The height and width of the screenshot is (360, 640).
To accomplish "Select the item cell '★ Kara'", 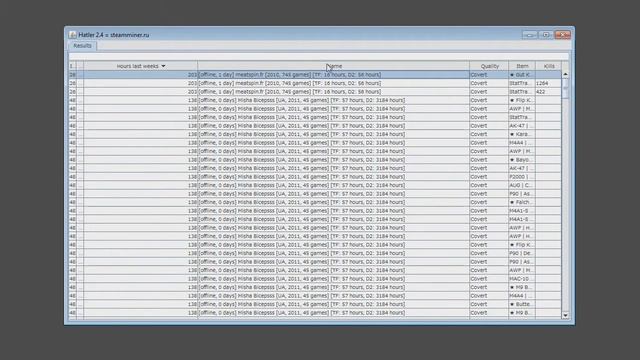I will tap(522, 134).
